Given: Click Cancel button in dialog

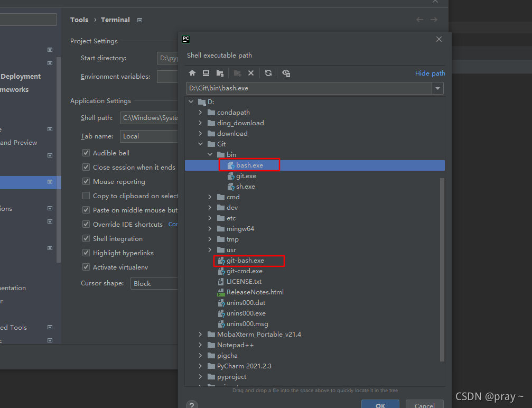Looking at the screenshot, I should tap(424, 404).
